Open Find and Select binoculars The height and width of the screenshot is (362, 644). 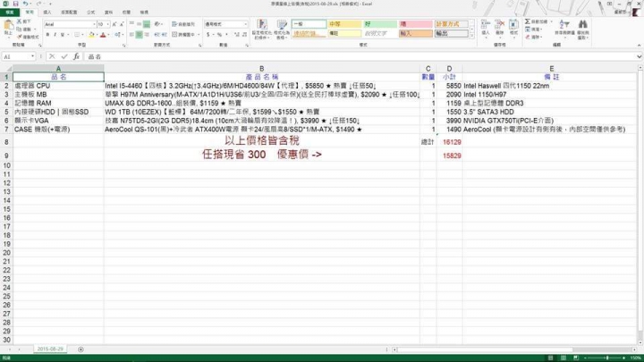pyautogui.click(x=583, y=29)
